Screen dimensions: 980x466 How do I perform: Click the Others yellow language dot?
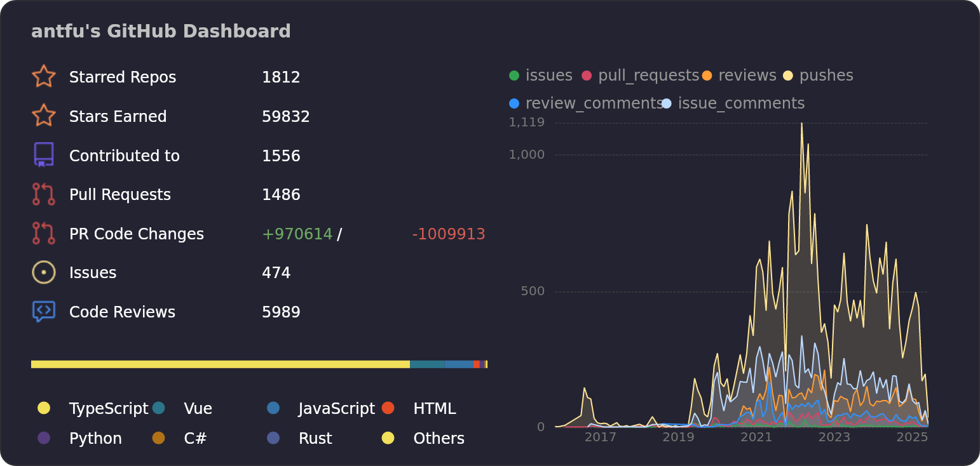(388, 438)
